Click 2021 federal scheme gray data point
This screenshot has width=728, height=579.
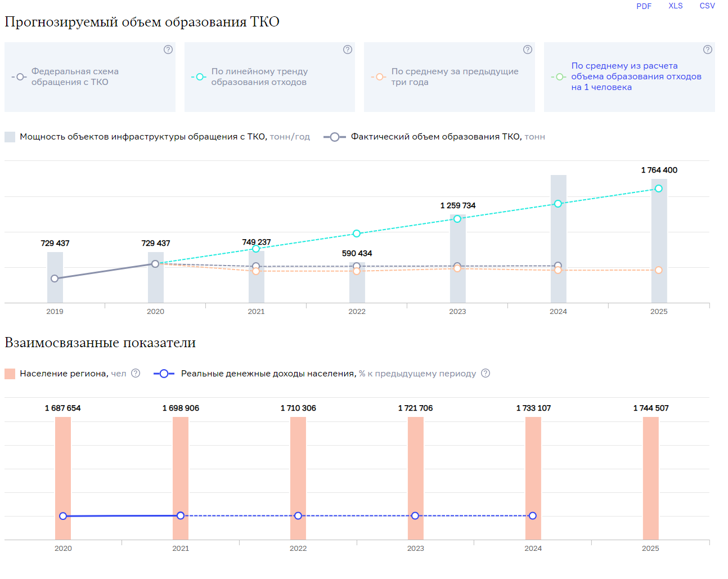(256, 266)
